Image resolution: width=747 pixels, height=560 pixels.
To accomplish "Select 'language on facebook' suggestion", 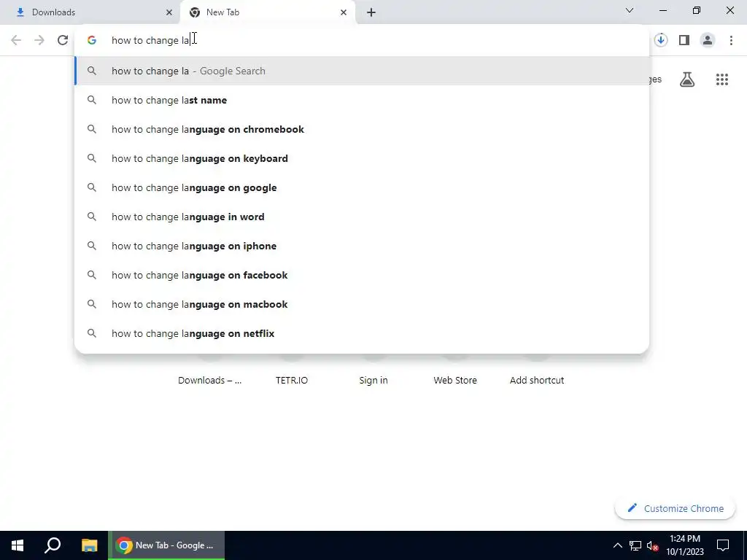I will 362,275.
